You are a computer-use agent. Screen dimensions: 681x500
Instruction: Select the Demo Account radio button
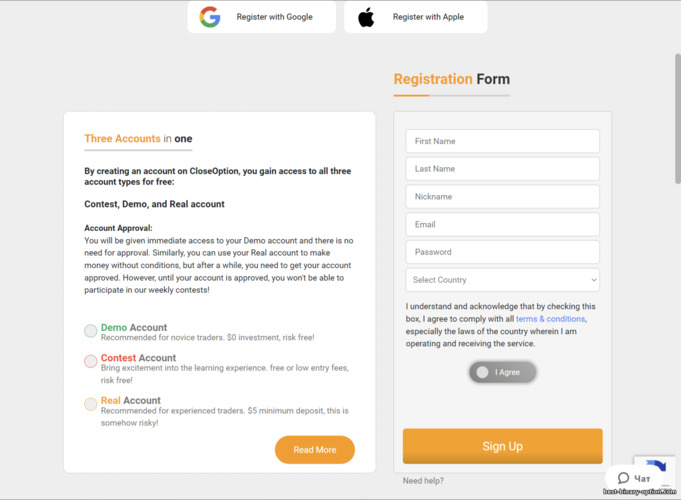[91, 331]
